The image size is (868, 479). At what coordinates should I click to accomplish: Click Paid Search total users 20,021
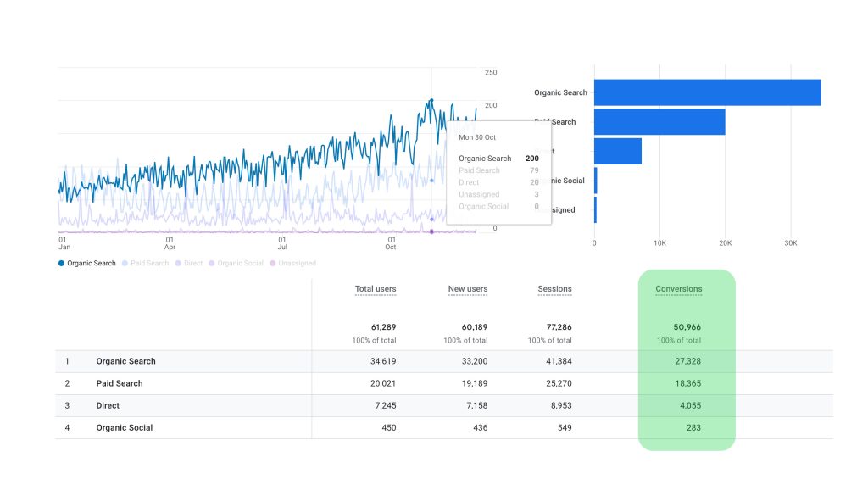(383, 383)
